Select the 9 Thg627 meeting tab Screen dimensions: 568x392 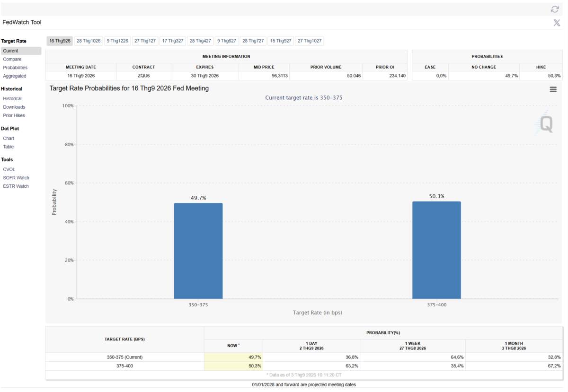pyautogui.click(x=227, y=41)
